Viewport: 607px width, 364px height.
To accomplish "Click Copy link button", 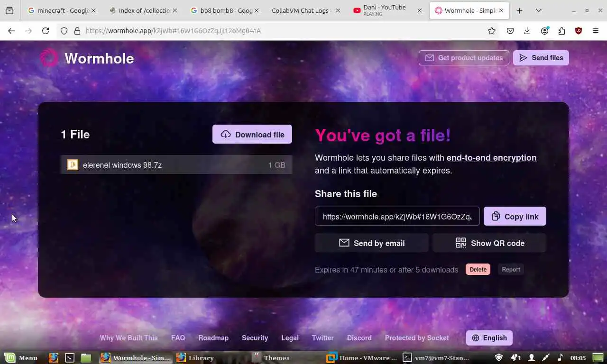I will click(x=515, y=216).
